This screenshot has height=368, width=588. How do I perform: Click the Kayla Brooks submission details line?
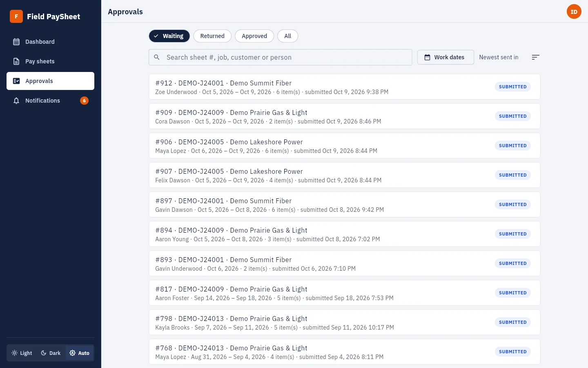pos(274,328)
